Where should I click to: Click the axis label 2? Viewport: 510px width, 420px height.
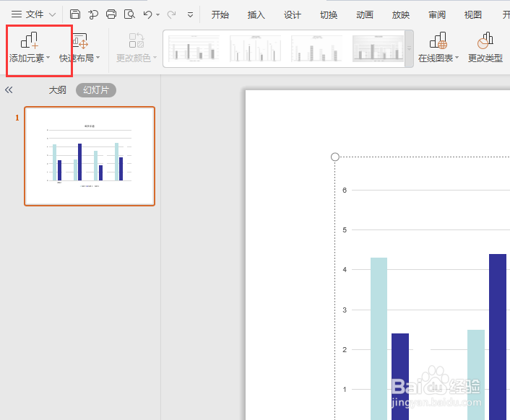coord(345,349)
